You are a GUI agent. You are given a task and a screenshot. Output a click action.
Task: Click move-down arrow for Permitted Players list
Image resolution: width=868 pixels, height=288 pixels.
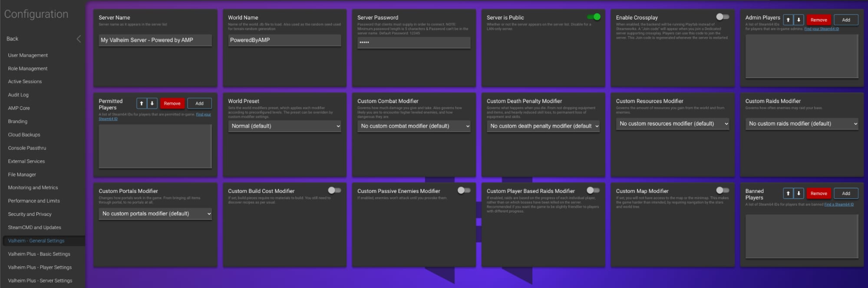152,103
